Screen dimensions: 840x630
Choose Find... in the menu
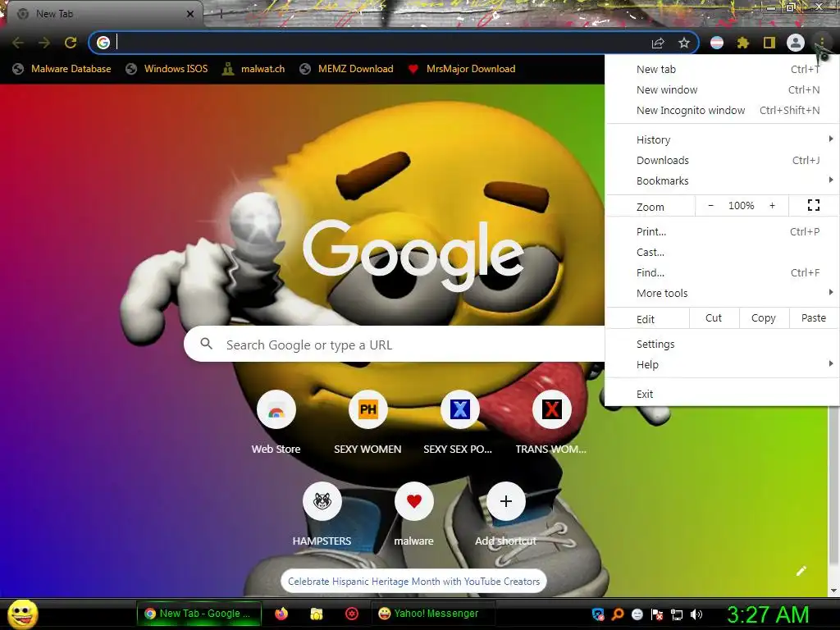(x=722, y=272)
